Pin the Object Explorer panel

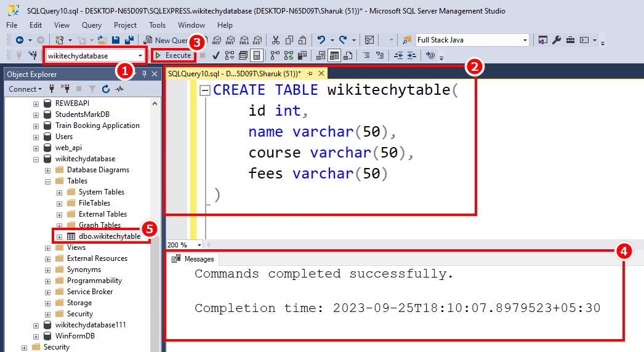(x=145, y=74)
